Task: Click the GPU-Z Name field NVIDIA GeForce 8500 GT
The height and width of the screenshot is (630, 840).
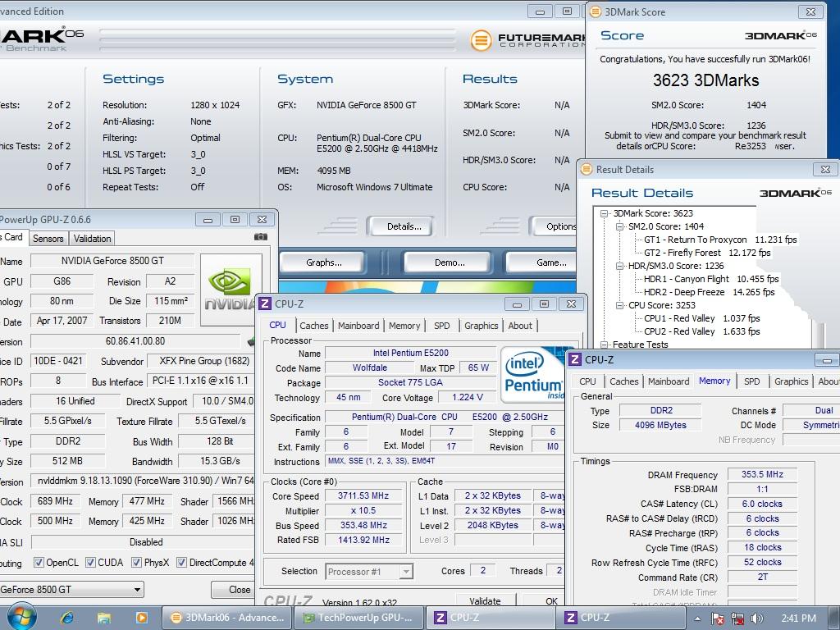Action: pyautogui.click(x=112, y=261)
